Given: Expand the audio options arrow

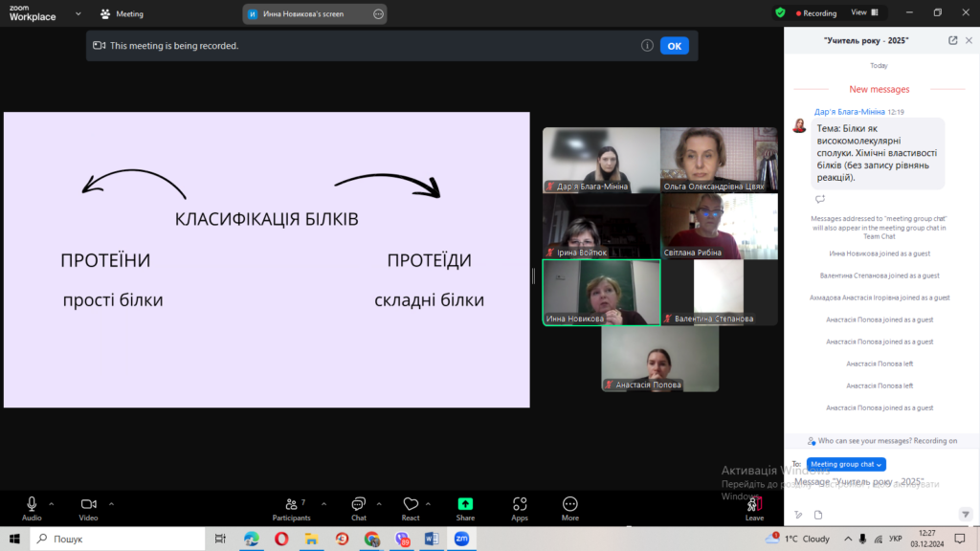Looking at the screenshot, I should pyautogui.click(x=52, y=503).
